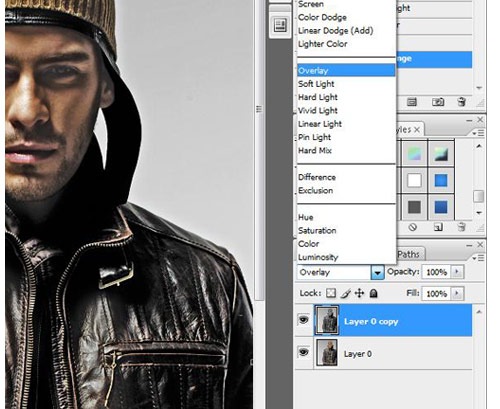Click new document from state icon
The height and width of the screenshot is (409, 500).
(412, 102)
